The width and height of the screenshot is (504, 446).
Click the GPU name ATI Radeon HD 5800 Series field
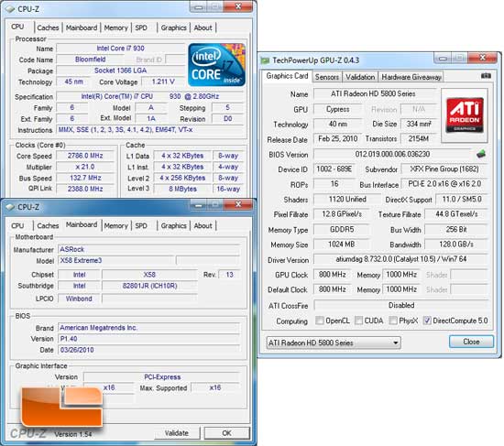click(x=374, y=93)
